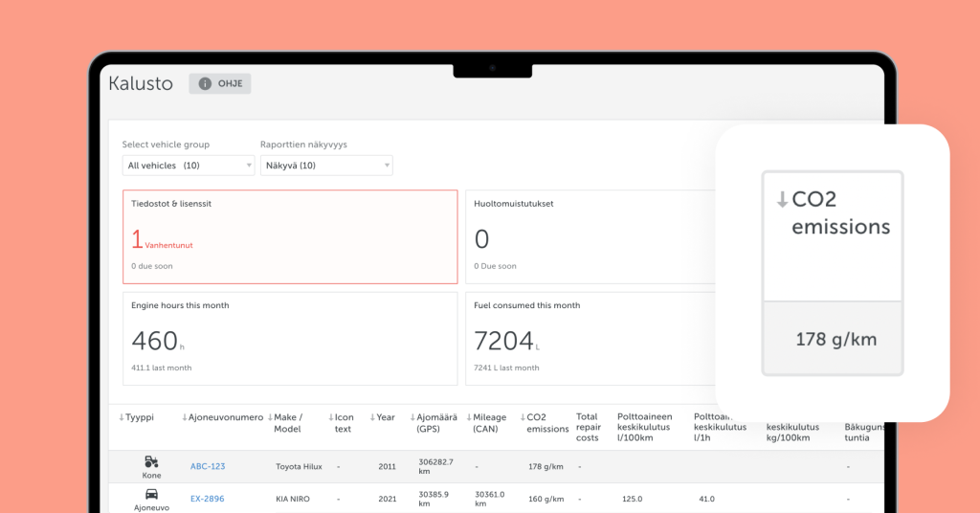Click the Kone tractor icon
Viewport: 980px width, 513px height.
click(x=151, y=461)
